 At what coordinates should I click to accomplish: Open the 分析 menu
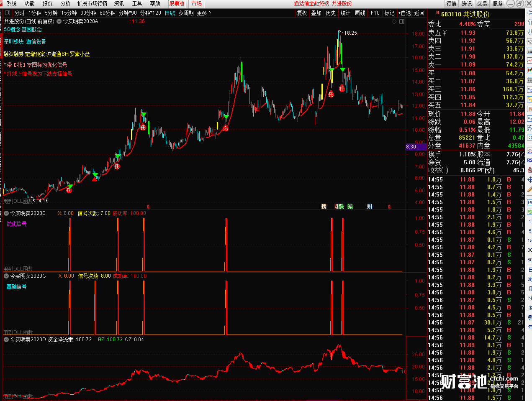click(66, 3)
